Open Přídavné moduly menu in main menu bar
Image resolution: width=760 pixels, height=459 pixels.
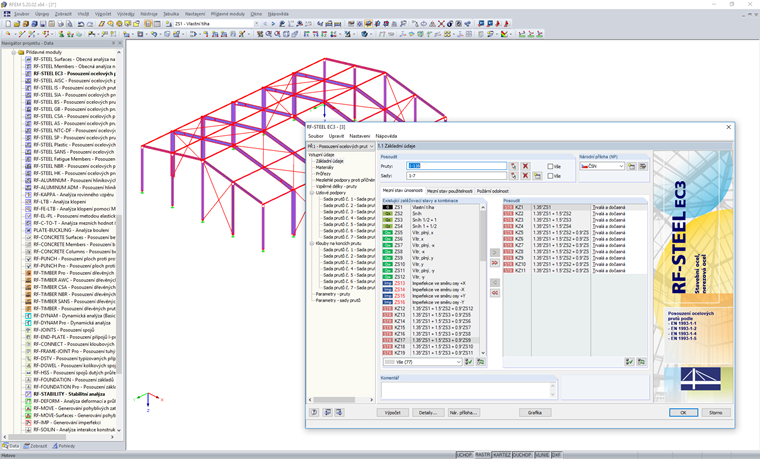coord(227,14)
